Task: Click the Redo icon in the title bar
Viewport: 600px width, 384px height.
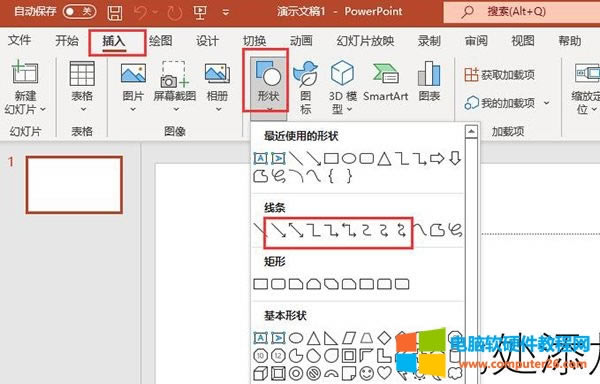Action: [175, 13]
